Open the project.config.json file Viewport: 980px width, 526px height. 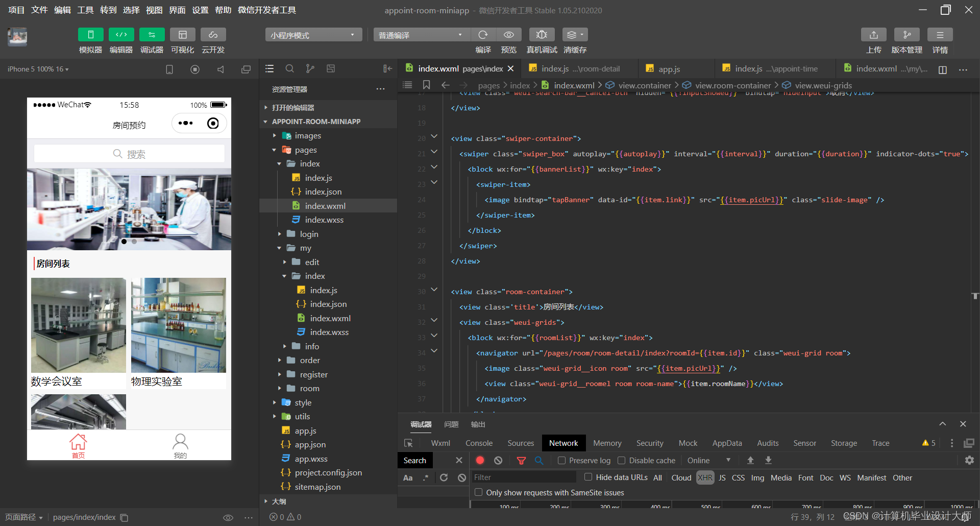click(328, 473)
